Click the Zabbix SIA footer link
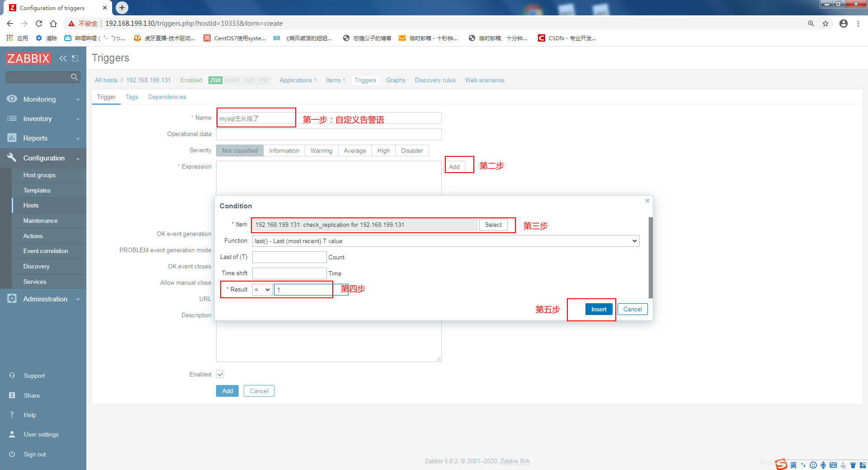Image resolution: width=868 pixels, height=470 pixels. point(514,461)
